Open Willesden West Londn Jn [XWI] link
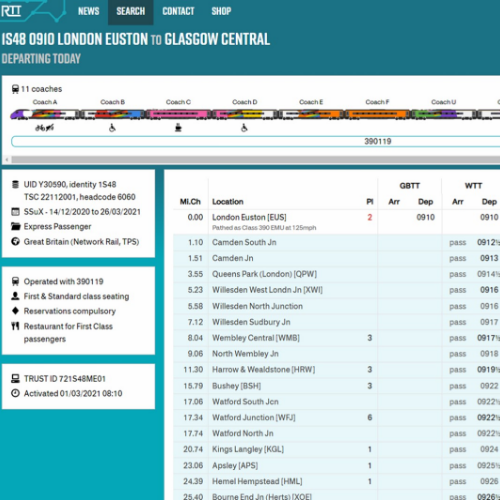 click(x=267, y=290)
